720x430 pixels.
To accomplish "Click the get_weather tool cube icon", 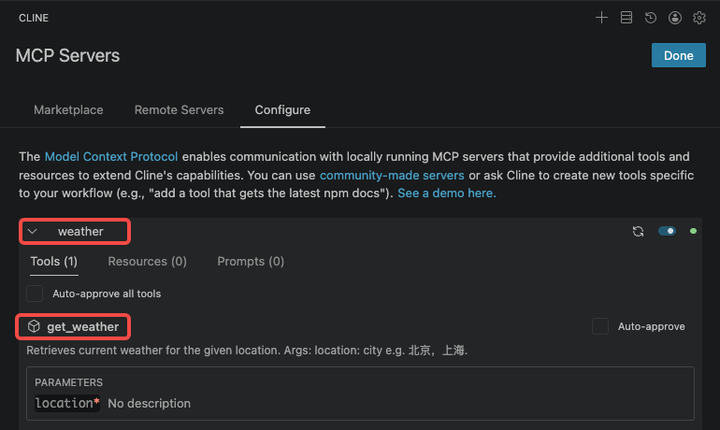I will pos(34,327).
